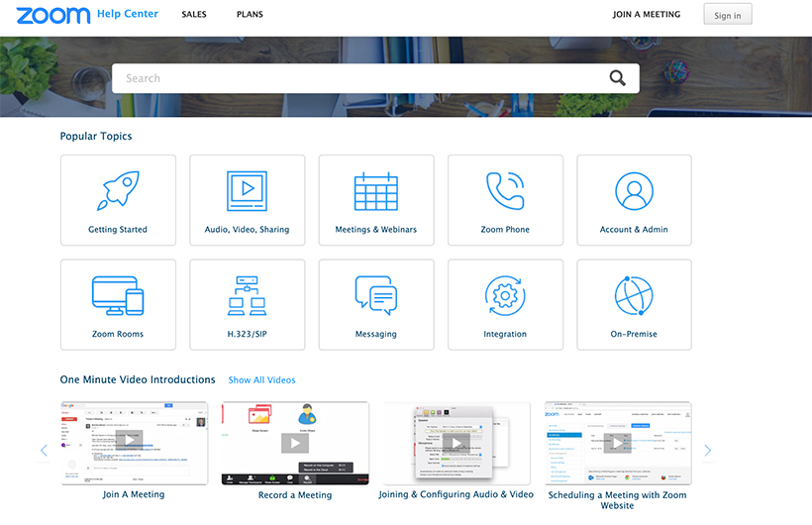Click One Minute Video Introductions heading
The image size is (812, 525).
[138, 379]
